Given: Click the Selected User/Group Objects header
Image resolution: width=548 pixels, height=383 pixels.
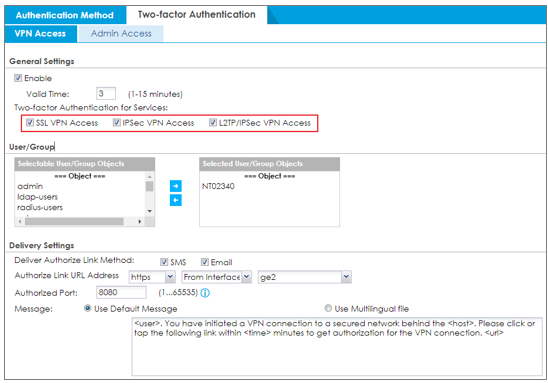Looking at the screenshot, I should click(x=269, y=164).
